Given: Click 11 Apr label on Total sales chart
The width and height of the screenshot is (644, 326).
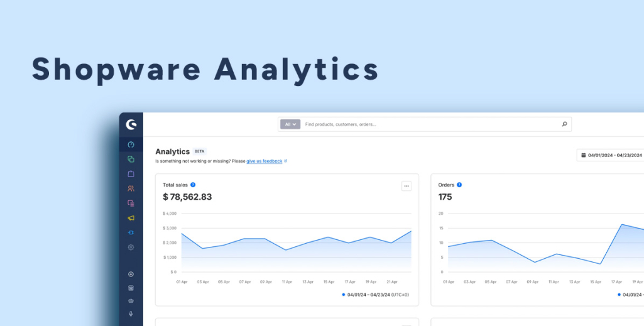Looking at the screenshot, I should (x=287, y=282).
